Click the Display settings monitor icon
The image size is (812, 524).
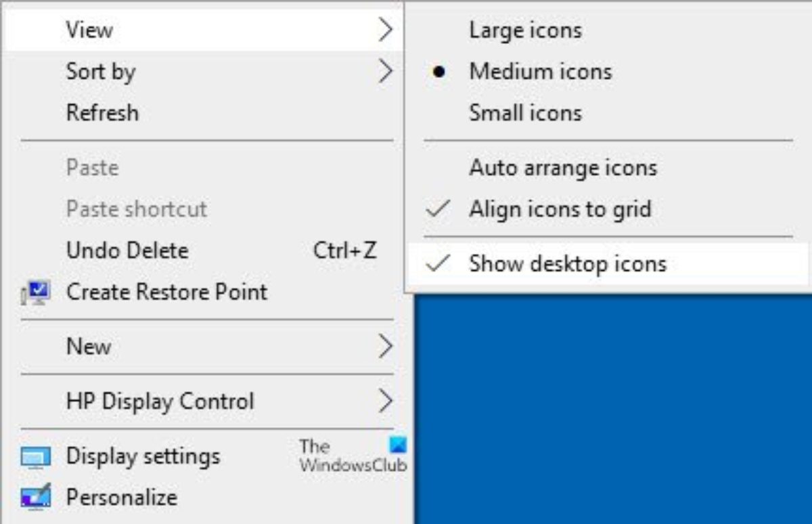pos(35,457)
